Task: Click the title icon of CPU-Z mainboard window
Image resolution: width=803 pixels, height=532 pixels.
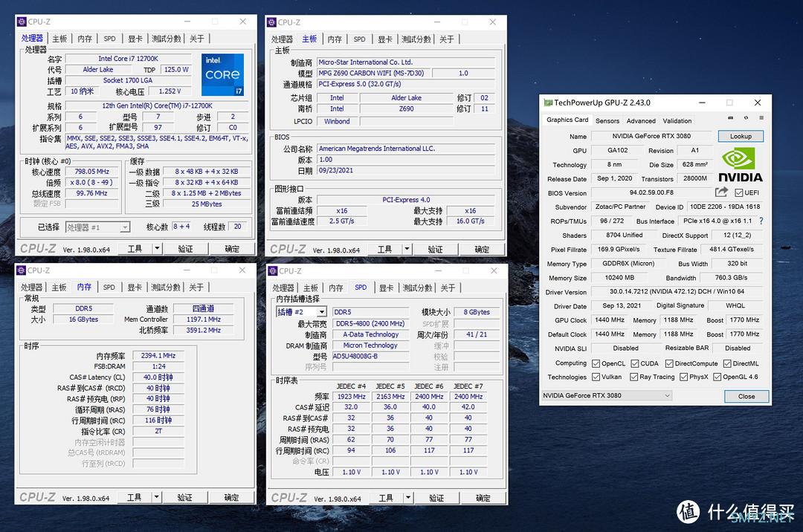Action: tap(272, 22)
